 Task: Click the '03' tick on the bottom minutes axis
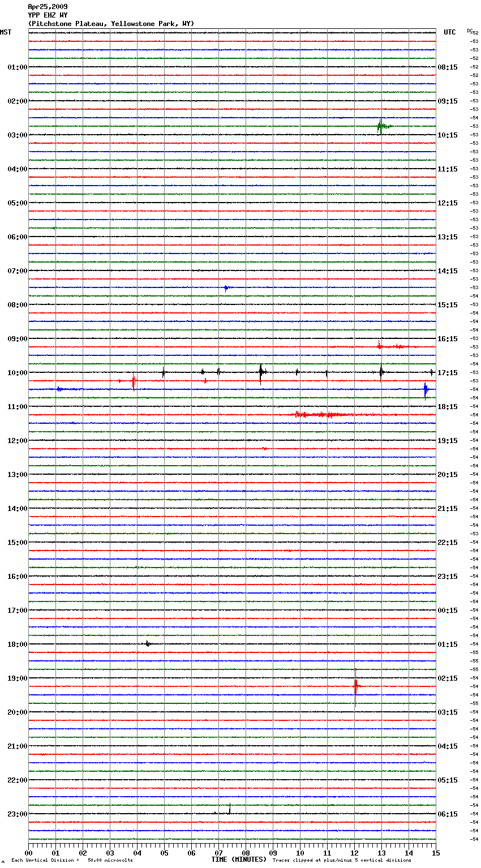coord(110,853)
